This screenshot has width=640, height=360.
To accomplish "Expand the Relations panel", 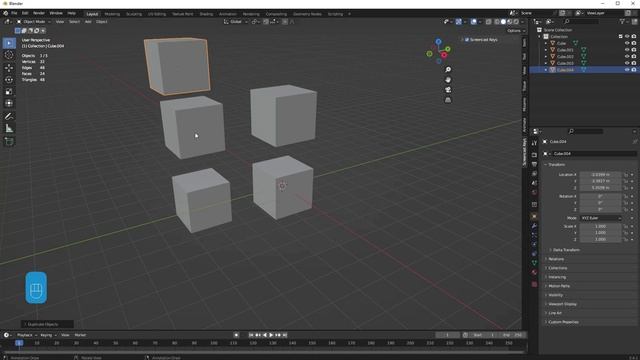I will [556, 259].
